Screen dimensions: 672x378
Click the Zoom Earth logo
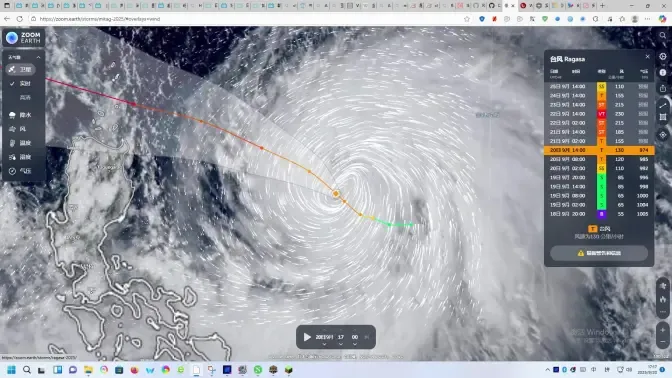[x=24, y=38]
